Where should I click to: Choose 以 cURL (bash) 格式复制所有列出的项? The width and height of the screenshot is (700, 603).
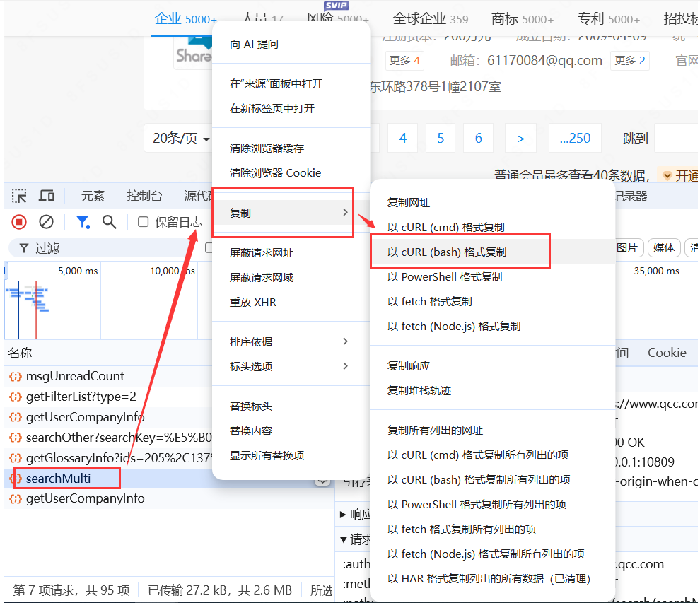pyautogui.click(x=479, y=480)
